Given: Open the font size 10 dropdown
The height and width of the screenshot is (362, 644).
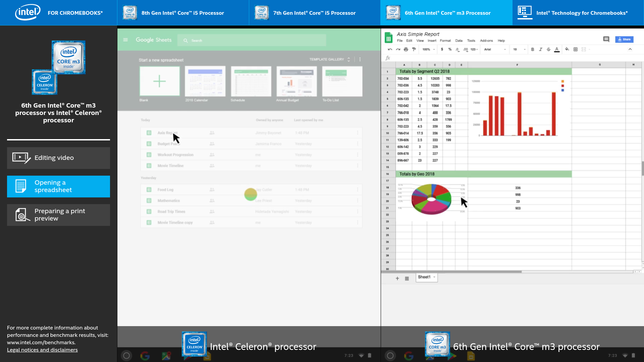Looking at the screenshot, I should click(x=519, y=49).
